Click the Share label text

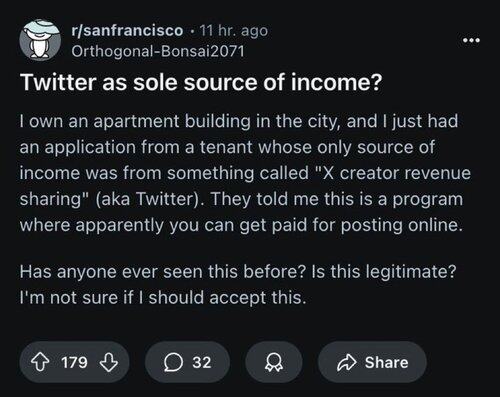click(386, 362)
